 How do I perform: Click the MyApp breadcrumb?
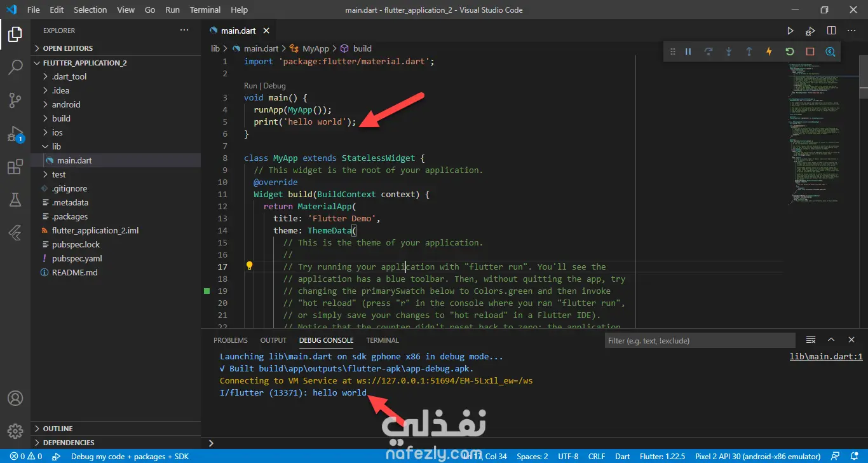click(309, 48)
